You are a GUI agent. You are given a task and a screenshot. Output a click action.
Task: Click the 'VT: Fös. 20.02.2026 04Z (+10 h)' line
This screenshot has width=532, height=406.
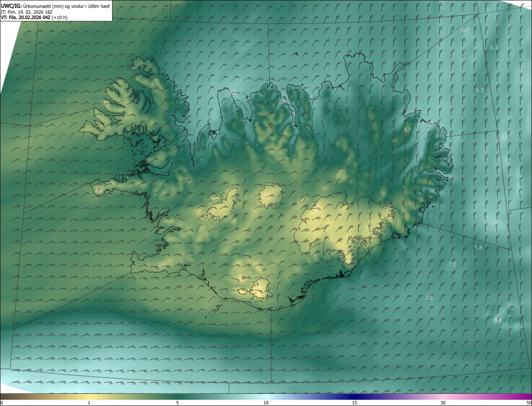coord(34,17)
